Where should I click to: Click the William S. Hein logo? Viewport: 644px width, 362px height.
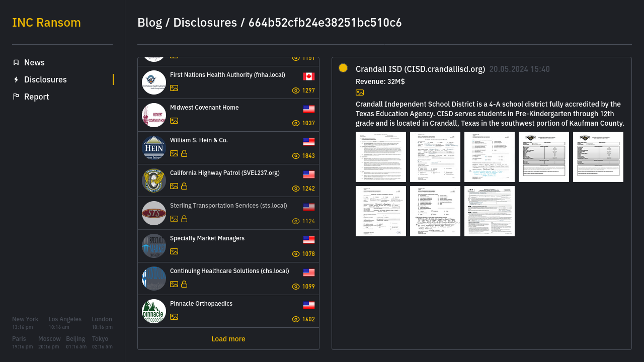point(154,148)
